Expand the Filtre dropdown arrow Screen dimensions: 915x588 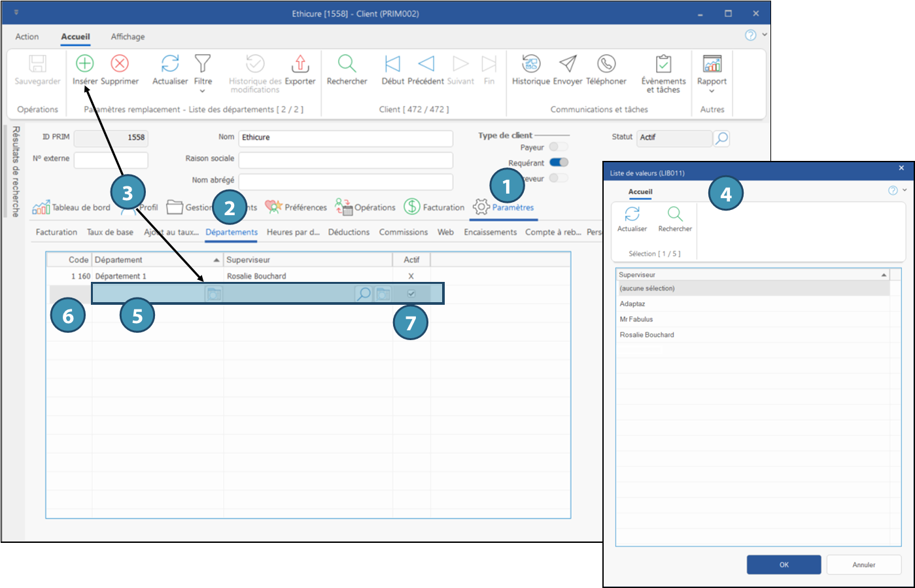(203, 91)
